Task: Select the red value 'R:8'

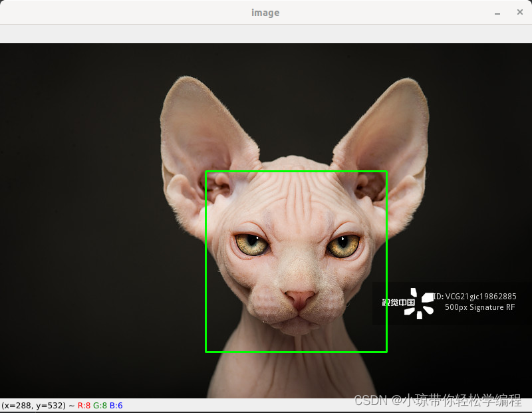Action: point(84,406)
